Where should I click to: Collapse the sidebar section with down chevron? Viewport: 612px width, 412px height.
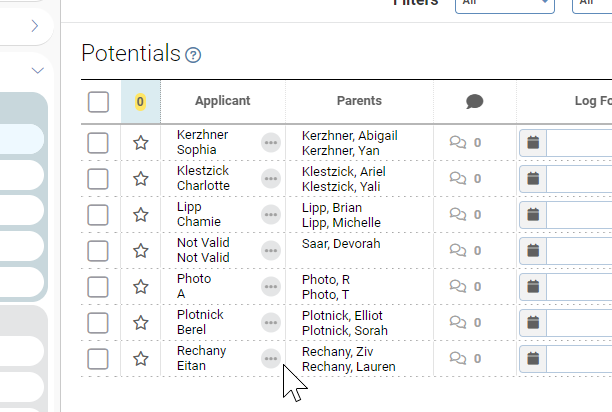pyautogui.click(x=37, y=70)
